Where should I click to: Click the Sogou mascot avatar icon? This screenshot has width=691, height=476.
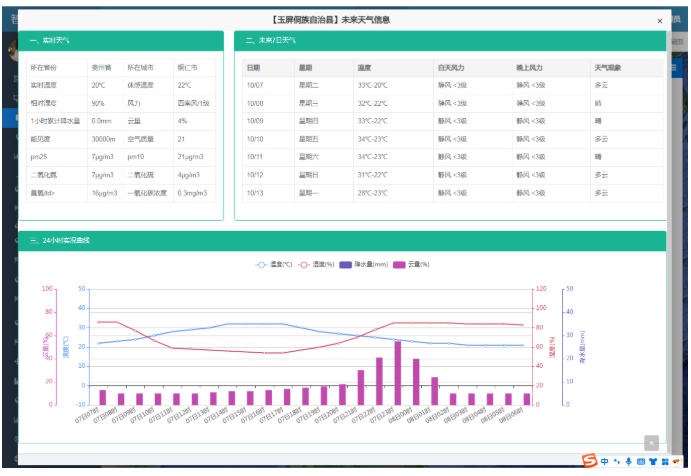click(x=676, y=461)
